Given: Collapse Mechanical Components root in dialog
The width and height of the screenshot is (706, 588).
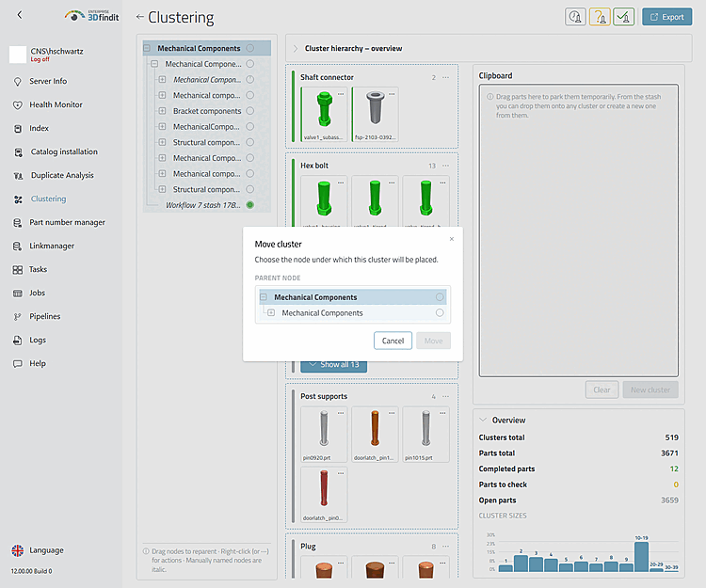Looking at the screenshot, I should coord(264,297).
